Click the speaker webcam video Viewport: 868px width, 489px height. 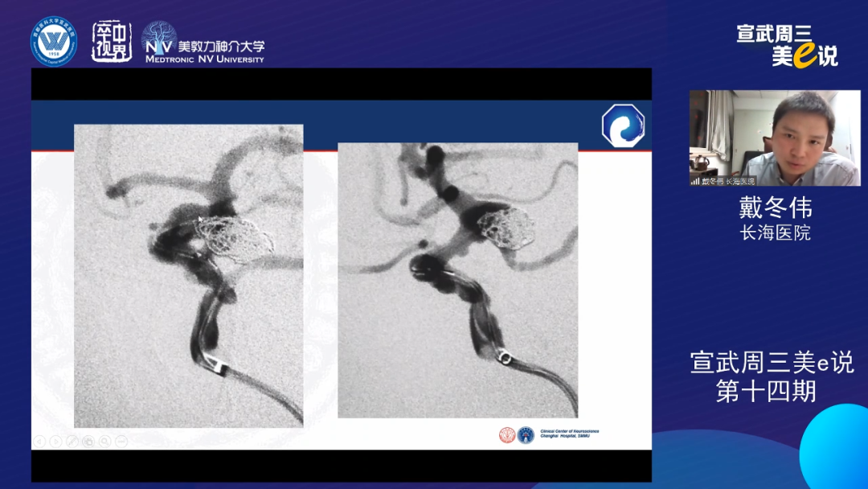coord(775,138)
